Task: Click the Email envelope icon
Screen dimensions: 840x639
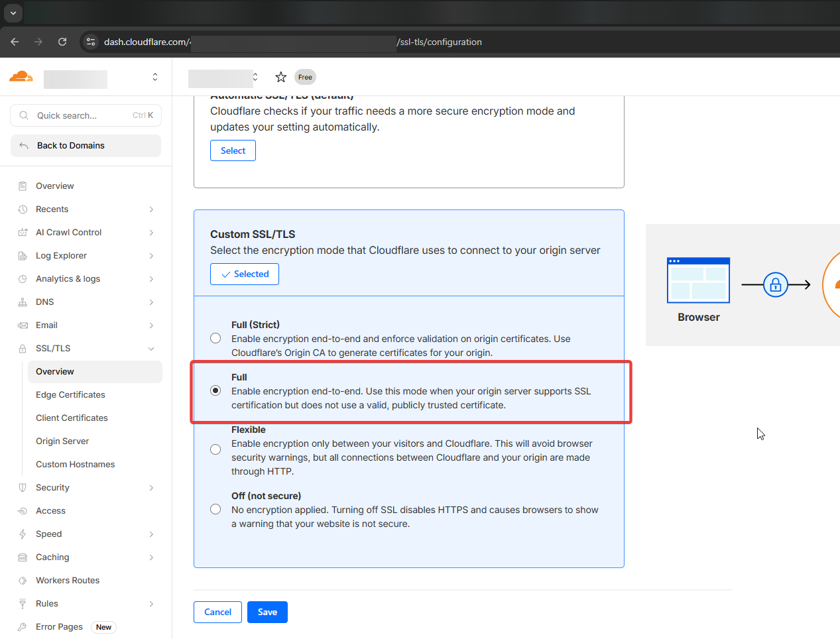Action: point(23,325)
